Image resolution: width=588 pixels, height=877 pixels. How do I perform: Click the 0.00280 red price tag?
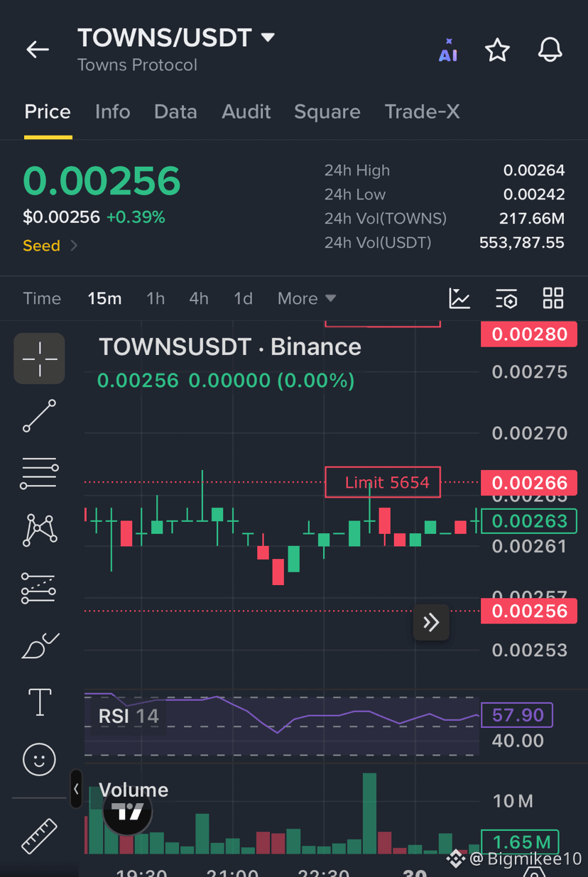529,334
